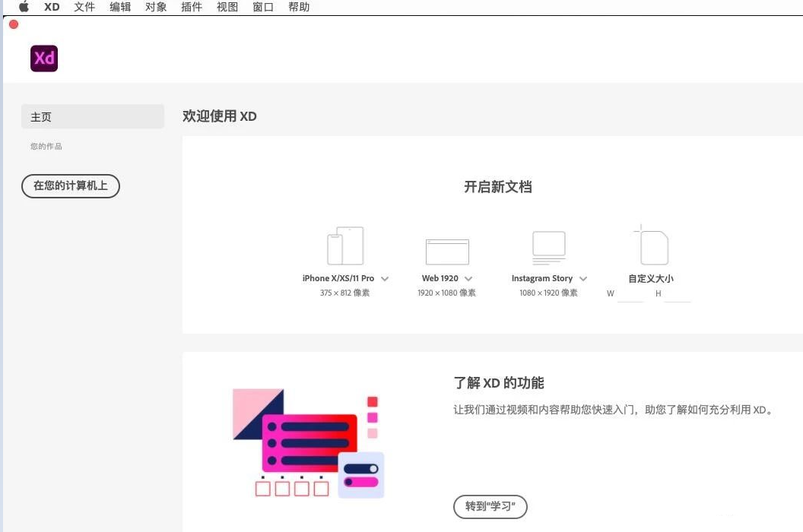Open the 文件 menu

84,7
